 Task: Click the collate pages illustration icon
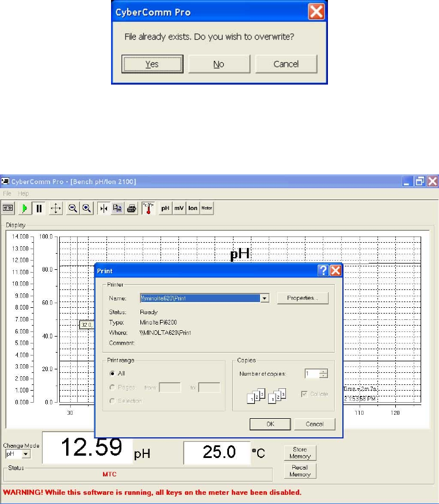coord(266,396)
